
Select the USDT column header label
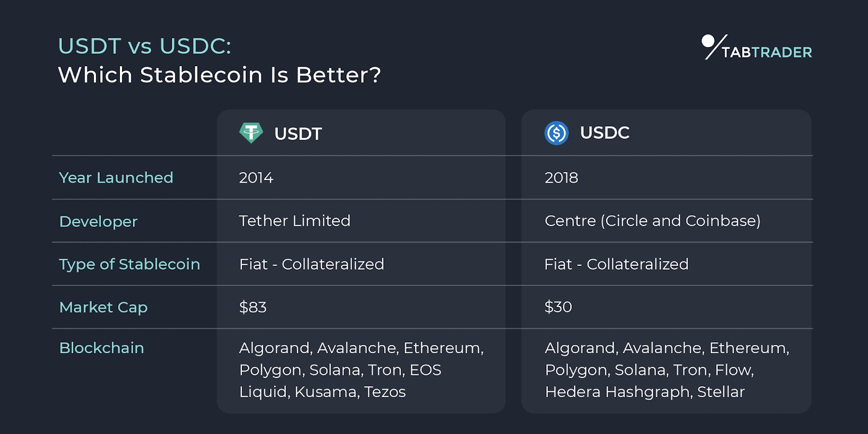coord(298,133)
